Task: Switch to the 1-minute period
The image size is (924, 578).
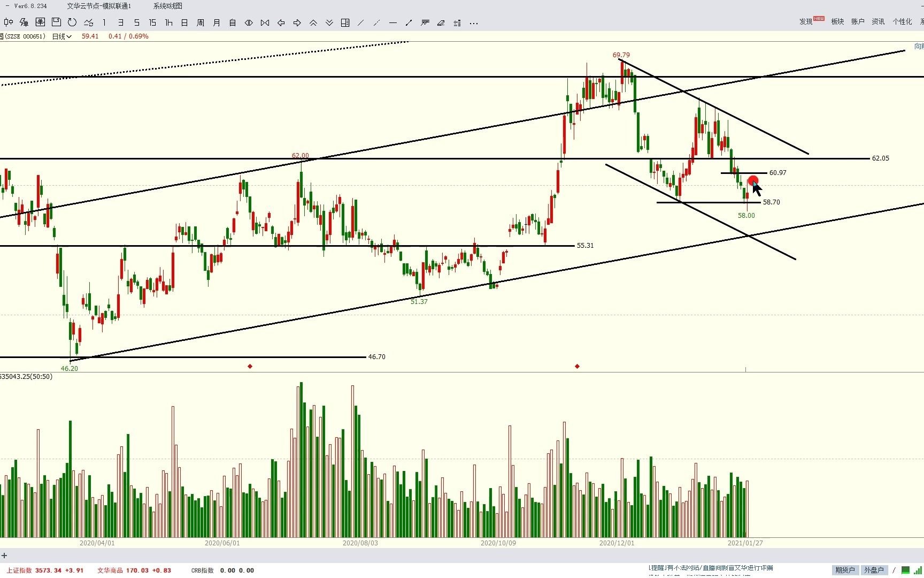Action: (x=104, y=22)
